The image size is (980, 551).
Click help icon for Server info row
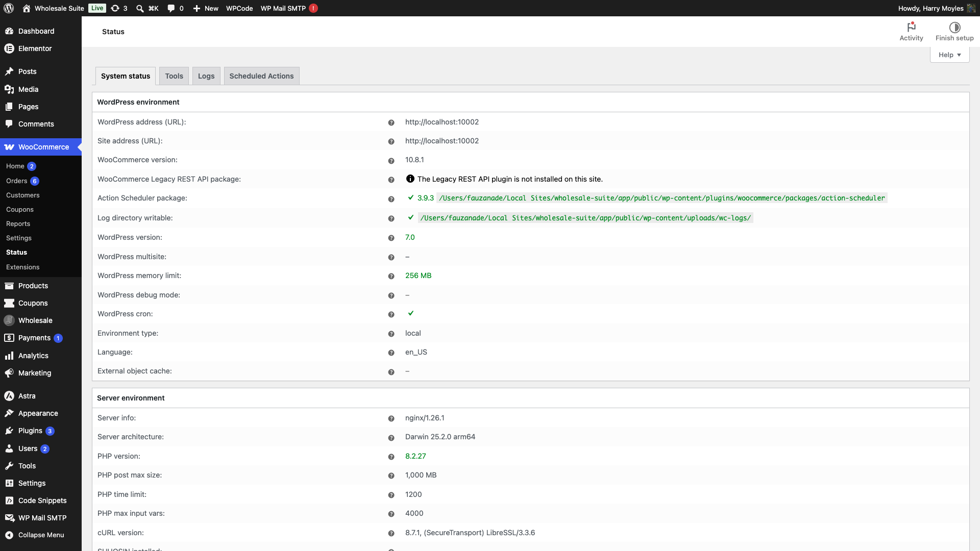pos(391,418)
